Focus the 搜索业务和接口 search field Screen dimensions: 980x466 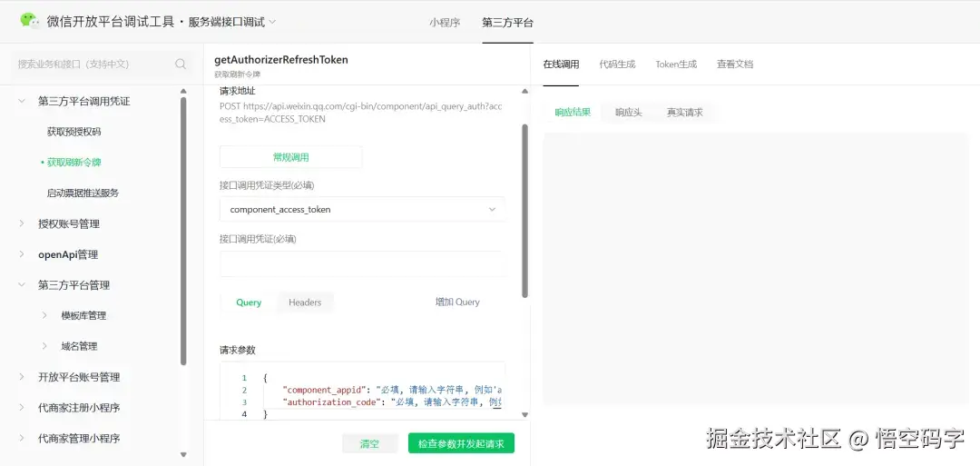point(102,64)
